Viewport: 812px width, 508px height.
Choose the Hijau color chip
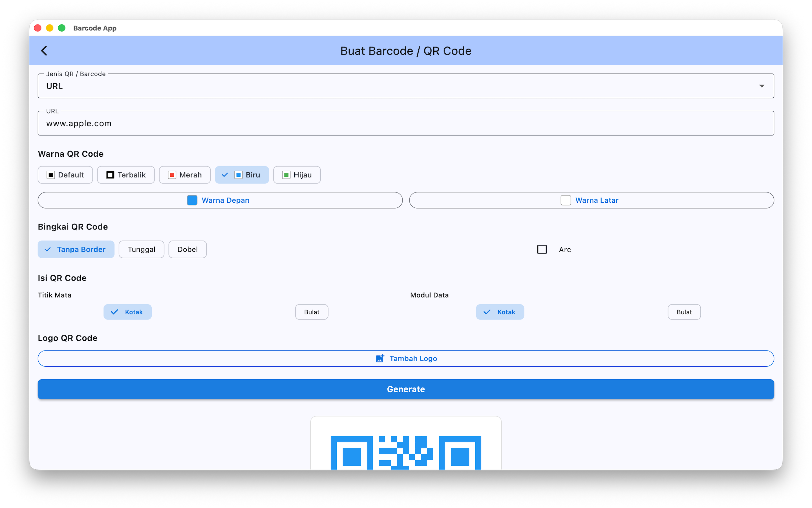[297, 175]
